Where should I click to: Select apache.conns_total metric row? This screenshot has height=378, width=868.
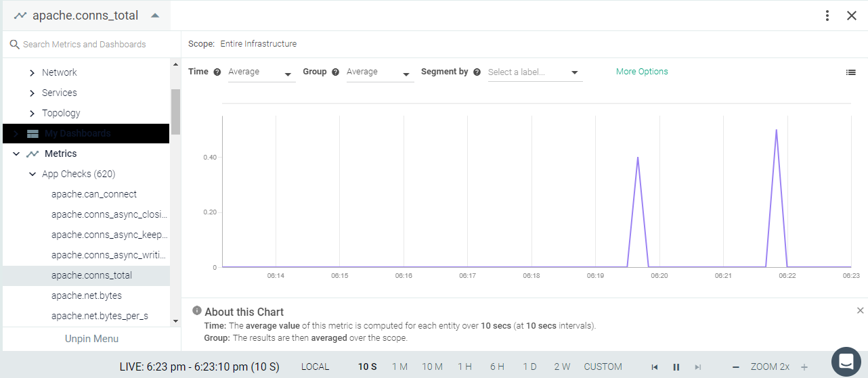click(x=86, y=275)
